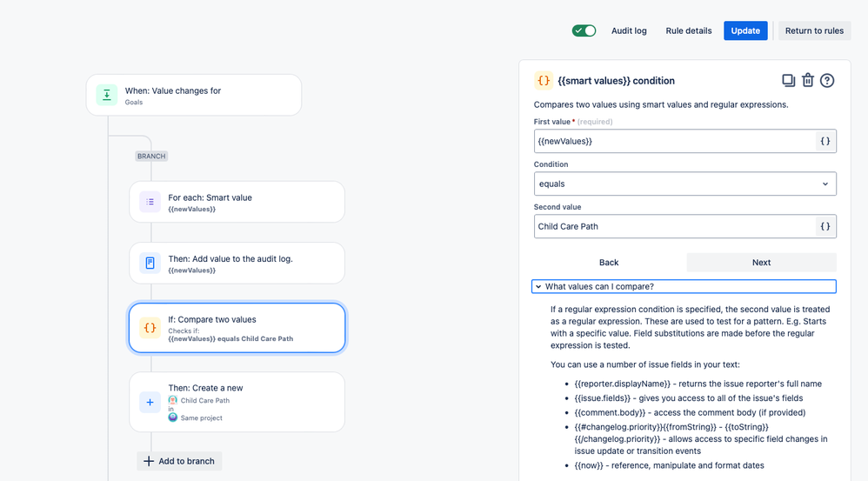Click the blue plus icon on create action
The width and height of the screenshot is (868, 481).
150,403
